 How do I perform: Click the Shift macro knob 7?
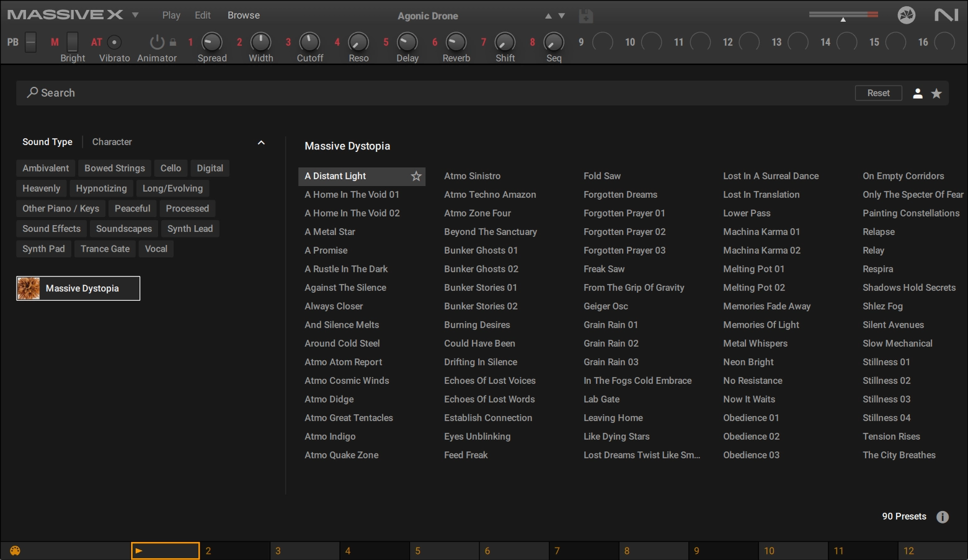click(x=505, y=42)
